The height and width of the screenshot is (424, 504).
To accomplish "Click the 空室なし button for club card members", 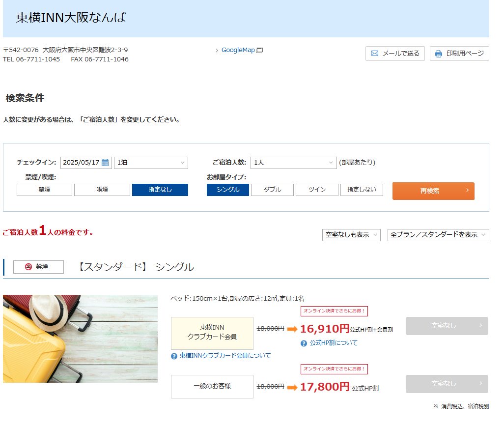I will tap(447, 326).
